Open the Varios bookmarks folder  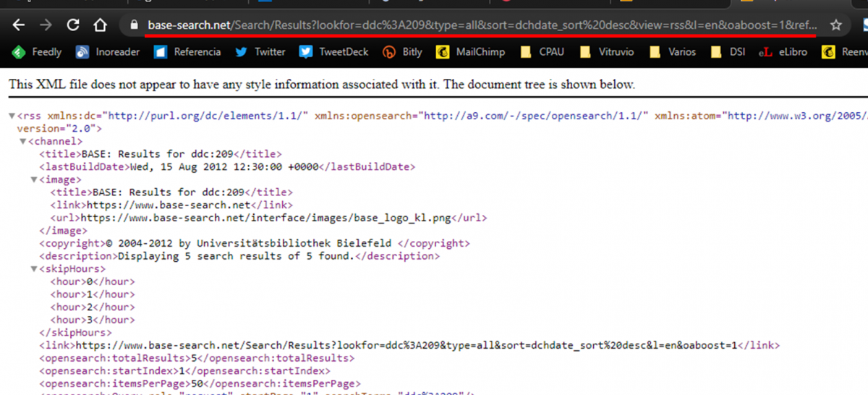pyautogui.click(x=673, y=52)
